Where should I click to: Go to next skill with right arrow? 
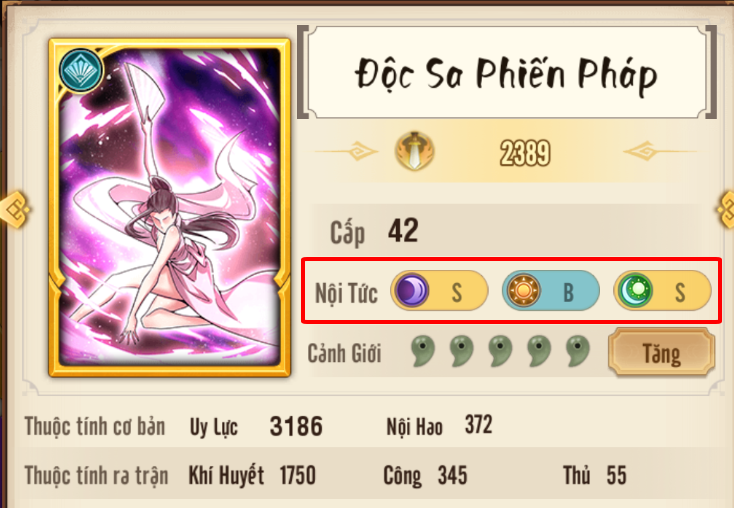pyautogui.click(x=726, y=209)
